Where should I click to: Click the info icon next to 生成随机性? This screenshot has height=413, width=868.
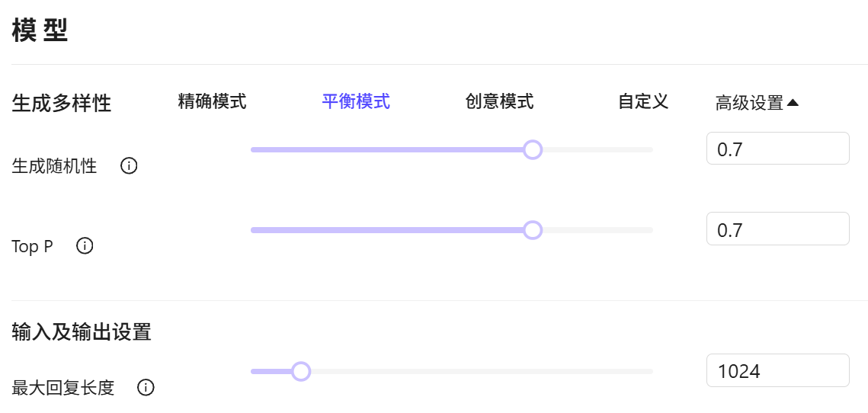(x=130, y=166)
